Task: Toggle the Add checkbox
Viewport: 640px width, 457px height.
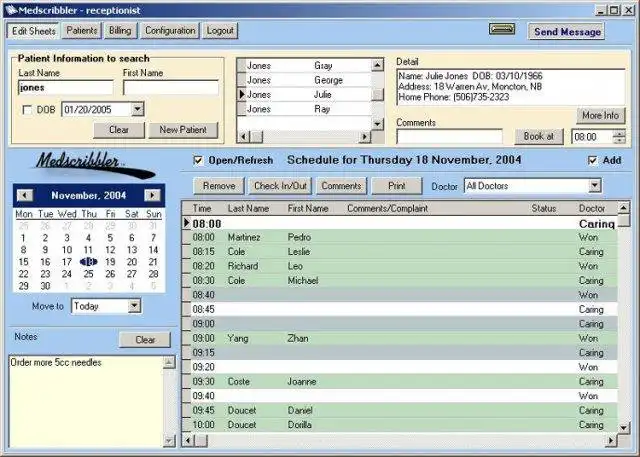Action: 593,160
